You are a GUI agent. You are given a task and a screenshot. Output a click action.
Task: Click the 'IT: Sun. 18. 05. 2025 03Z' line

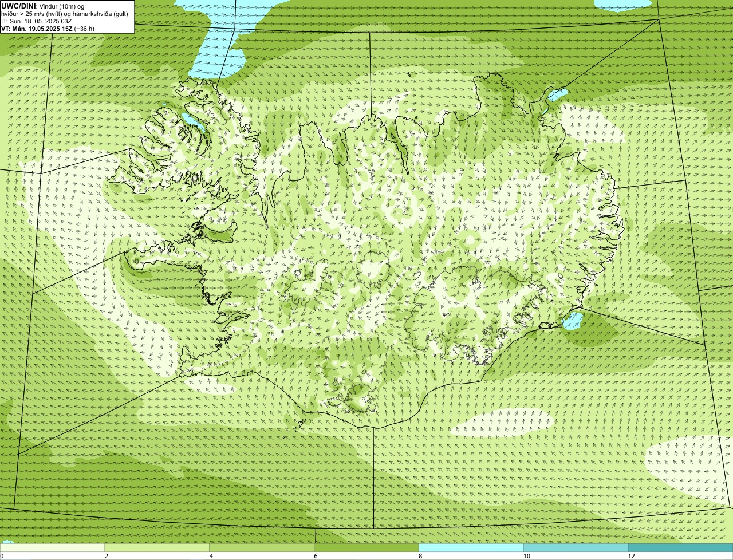pos(37,21)
